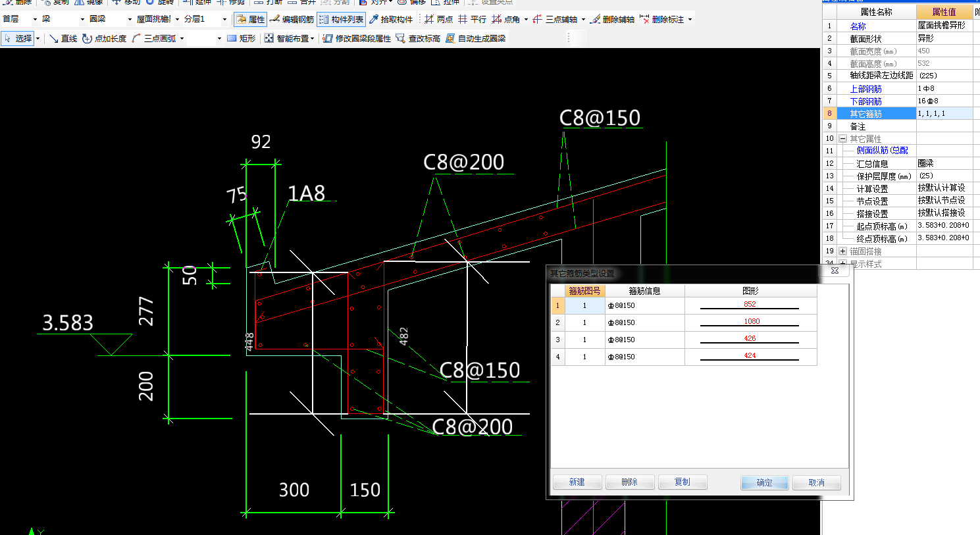Click the 1080 stirrup shape cell
This screenshot has height=535, width=980.
point(750,322)
